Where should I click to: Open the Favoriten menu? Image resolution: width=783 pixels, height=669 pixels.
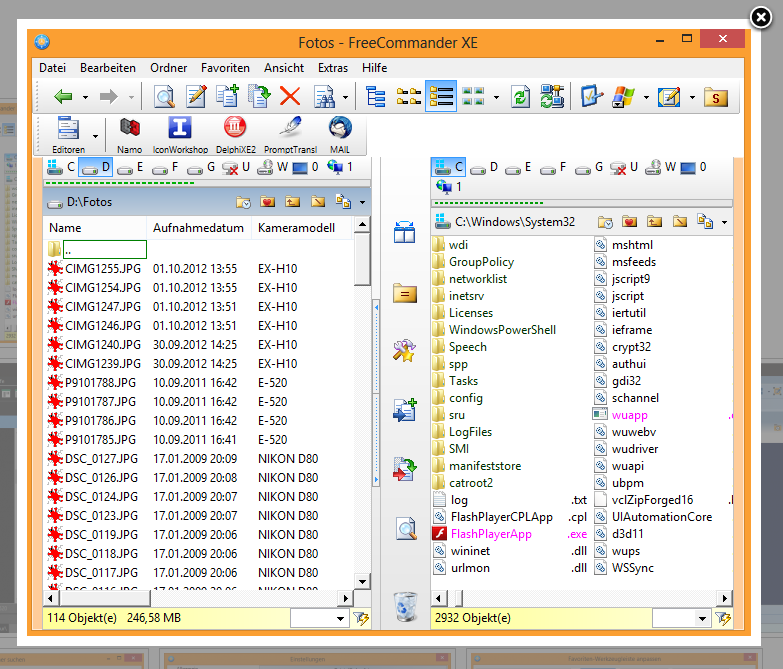pyautogui.click(x=225, y=68)
